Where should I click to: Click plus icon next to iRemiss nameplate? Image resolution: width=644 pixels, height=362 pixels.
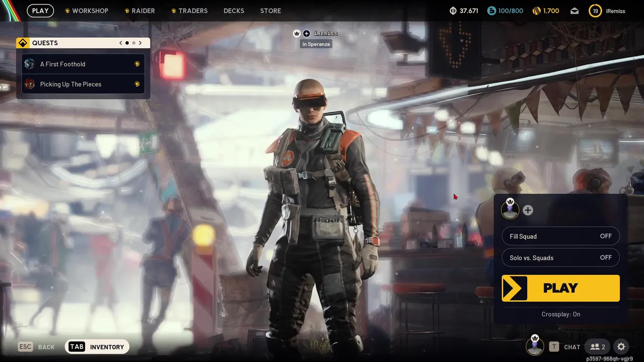coord(306,33)
